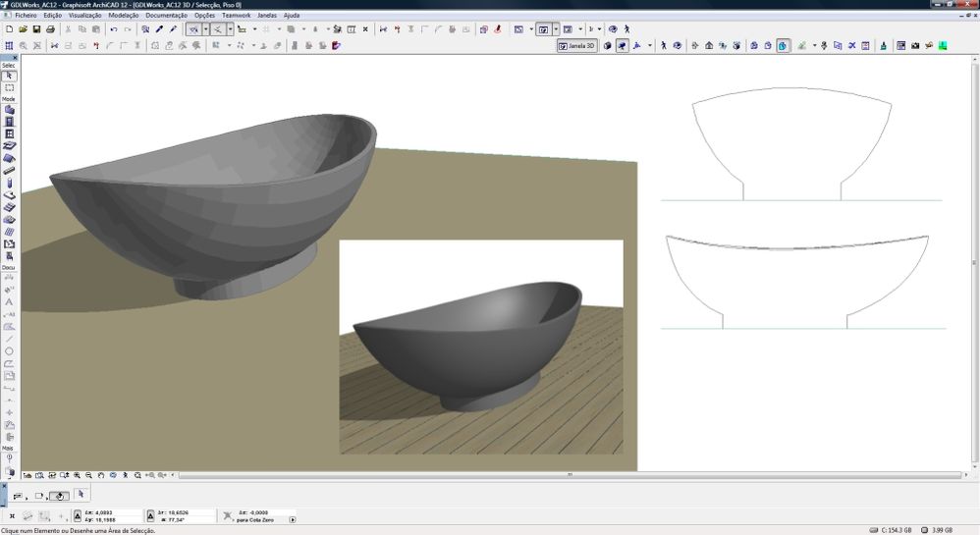Select the Circle drawing tool in toolbox
The width and height of the screenshot is (980, 535).
(x=10, y=351)
